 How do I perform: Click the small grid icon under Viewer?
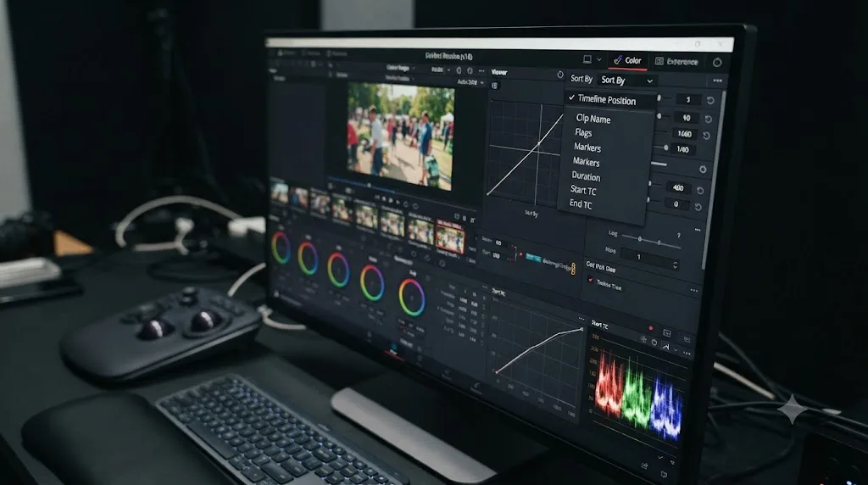click(x=494, y=86)
